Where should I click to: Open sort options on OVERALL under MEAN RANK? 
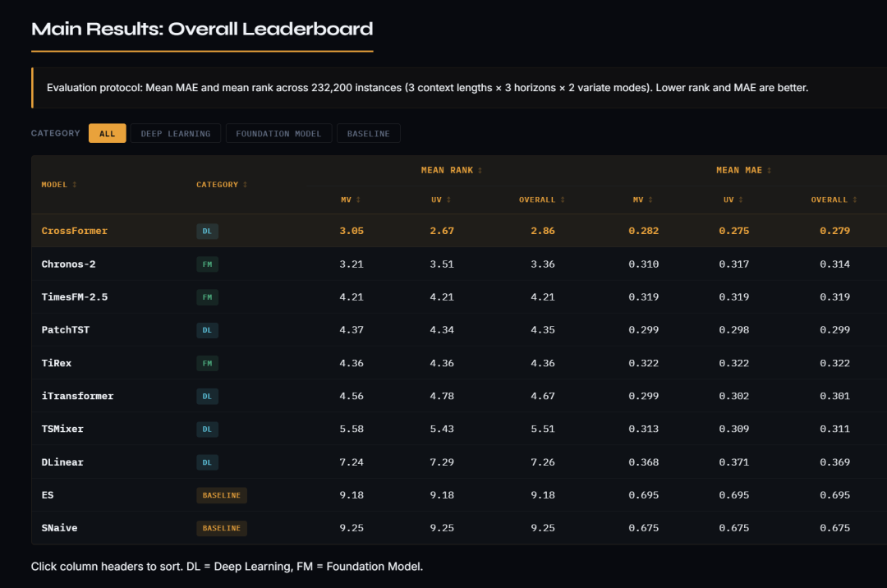(x=563, y=200)
